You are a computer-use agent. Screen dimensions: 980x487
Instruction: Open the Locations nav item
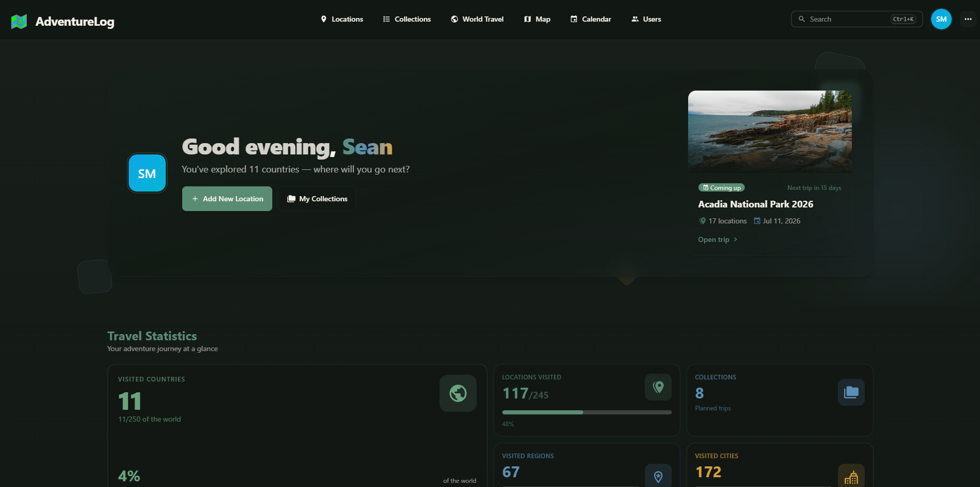342,19
